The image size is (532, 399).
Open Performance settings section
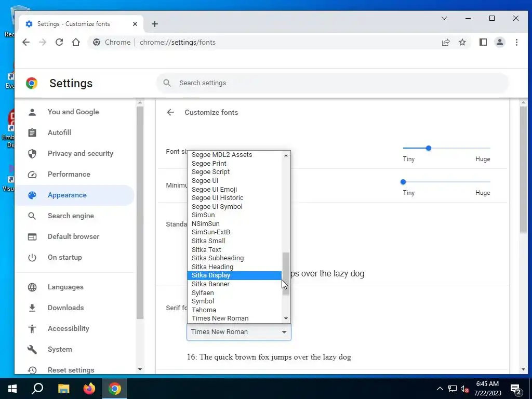[x=69, y=174]
